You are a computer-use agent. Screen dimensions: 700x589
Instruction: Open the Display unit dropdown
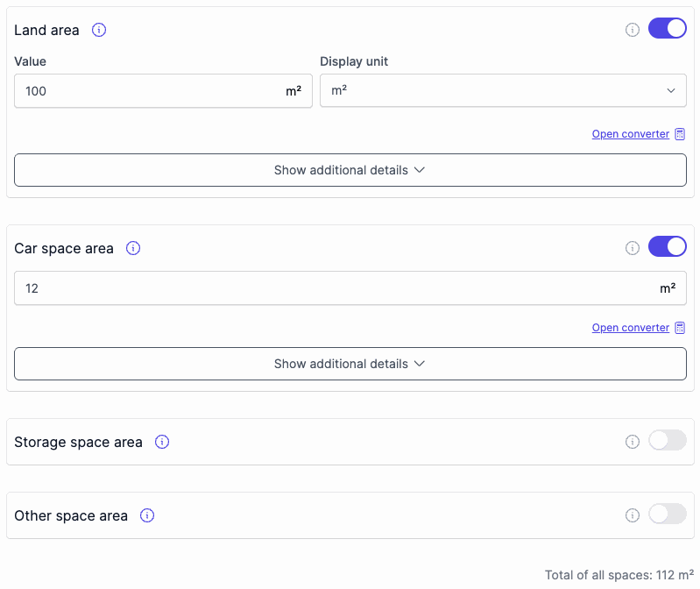pos(503,90)
